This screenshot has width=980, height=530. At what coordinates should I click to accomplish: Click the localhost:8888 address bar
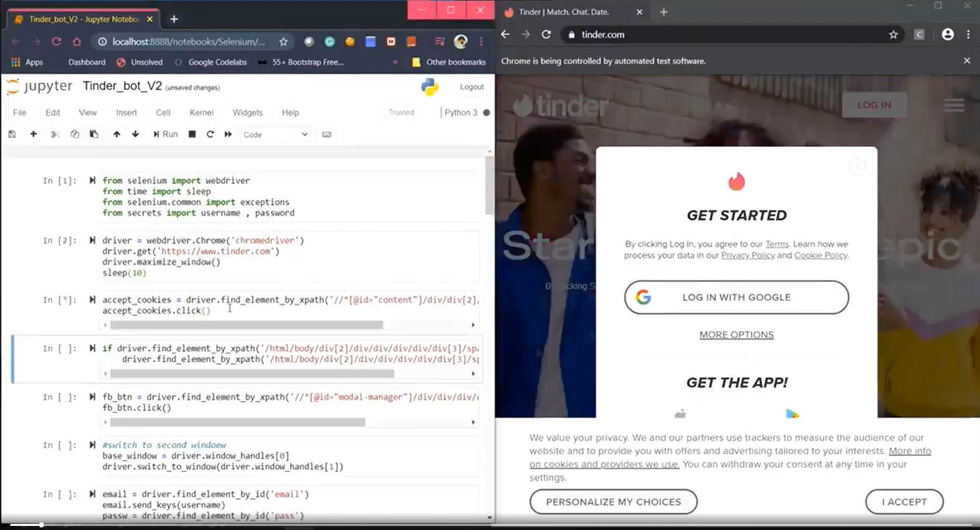coord(189,41)
